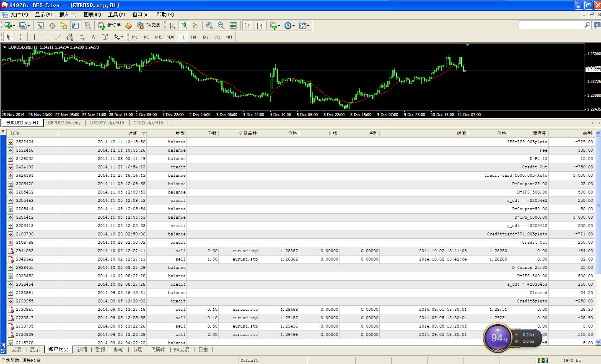
Task: Open the indicators list dropdown
Action: point(275,26)
